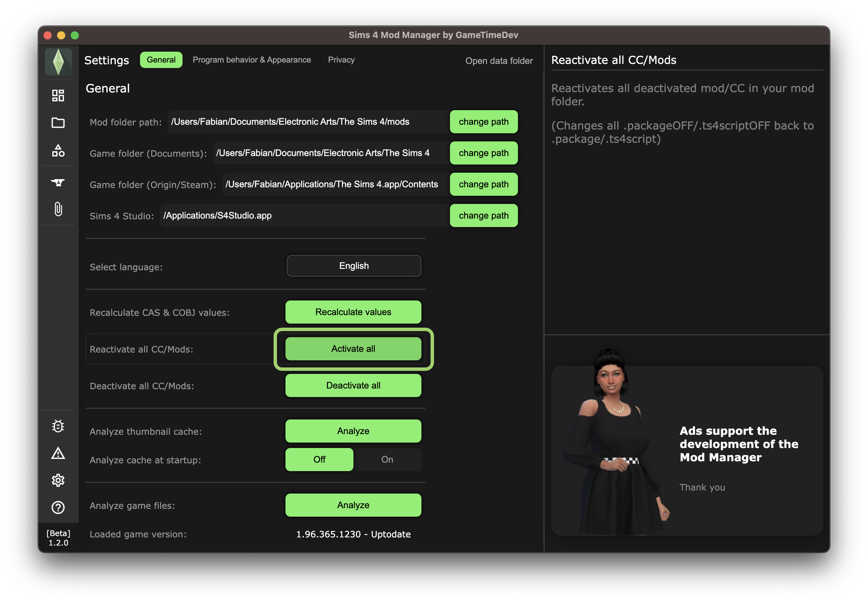The image size is (868, 603).
Task: Click the Recalculate values button
Action: tap(353, 312)
